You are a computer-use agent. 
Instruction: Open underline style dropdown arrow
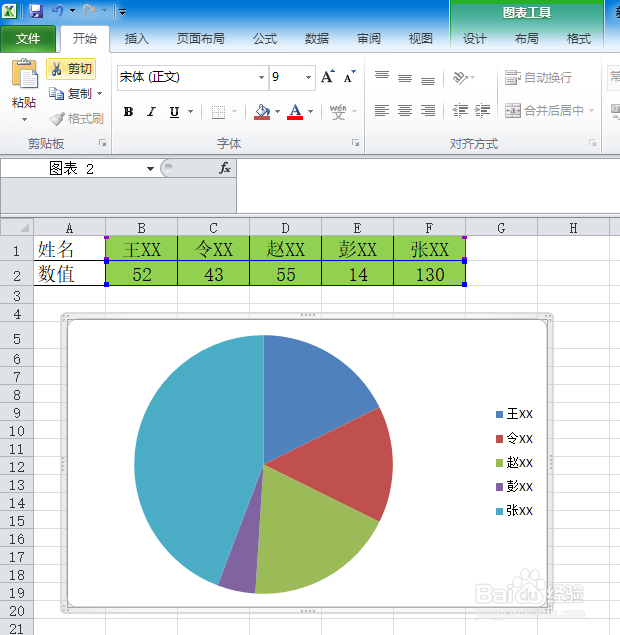(x=190, y=111)
